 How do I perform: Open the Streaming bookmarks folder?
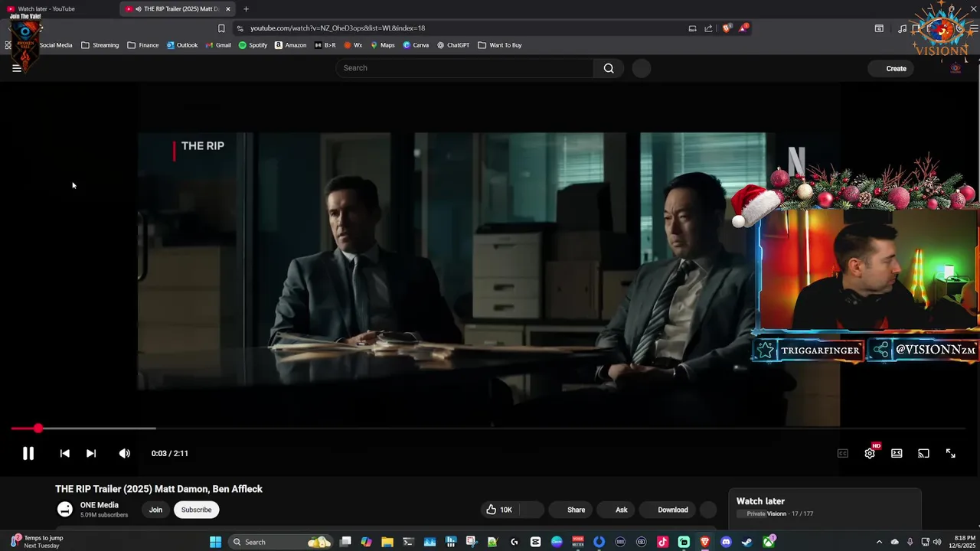pyautogui.click(x=100, y=45)
